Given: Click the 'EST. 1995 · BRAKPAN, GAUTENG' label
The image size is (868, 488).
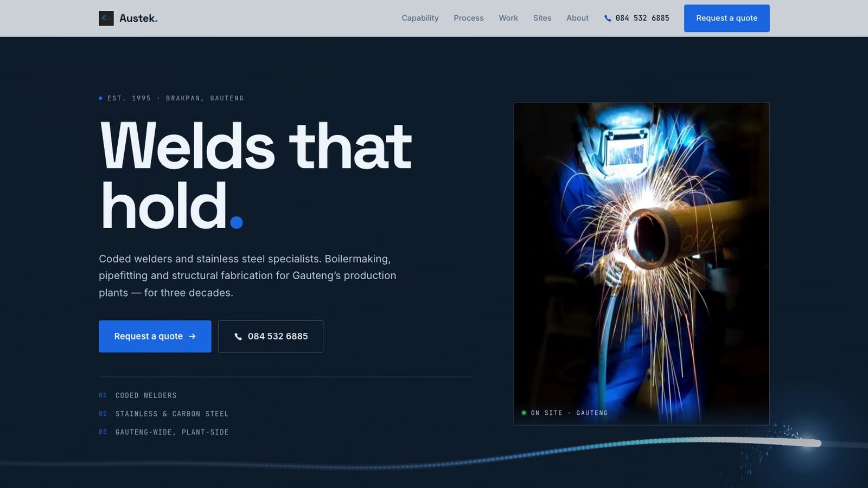Looking at the screenshot, I should 171,98.
